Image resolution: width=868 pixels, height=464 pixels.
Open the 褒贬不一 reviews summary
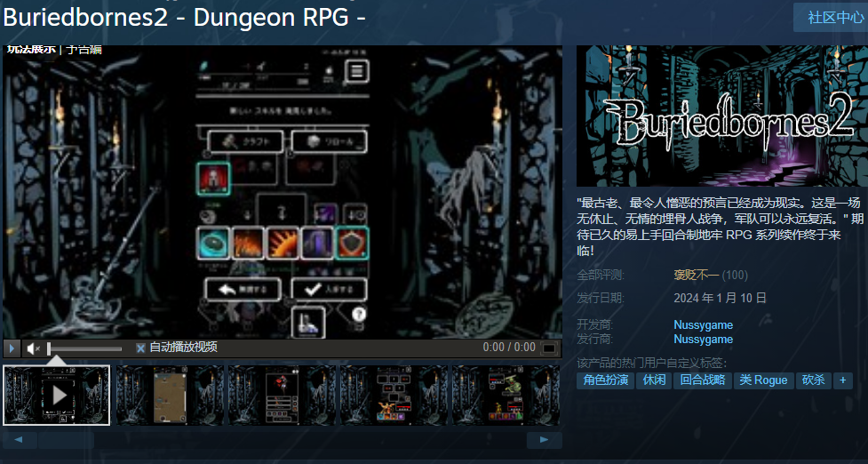(x=696, y=276)
